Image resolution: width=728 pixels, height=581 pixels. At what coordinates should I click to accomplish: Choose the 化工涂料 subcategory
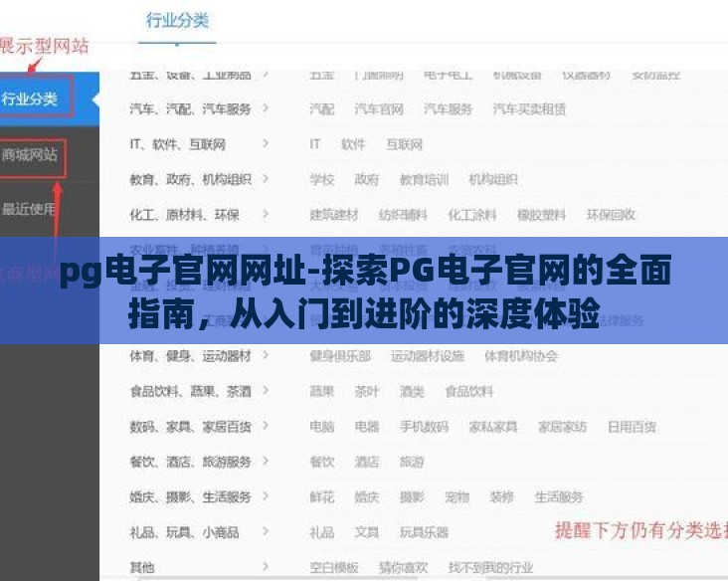click(x=472, y=215)
